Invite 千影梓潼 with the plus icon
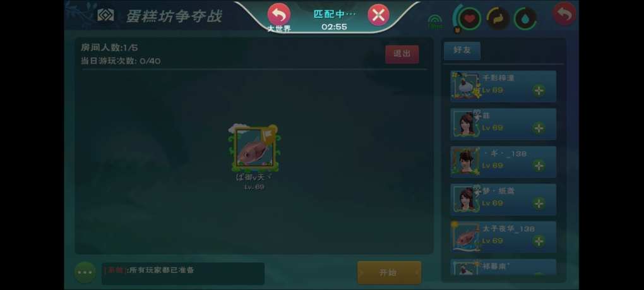The image size is (644, 290). (539, 90)
